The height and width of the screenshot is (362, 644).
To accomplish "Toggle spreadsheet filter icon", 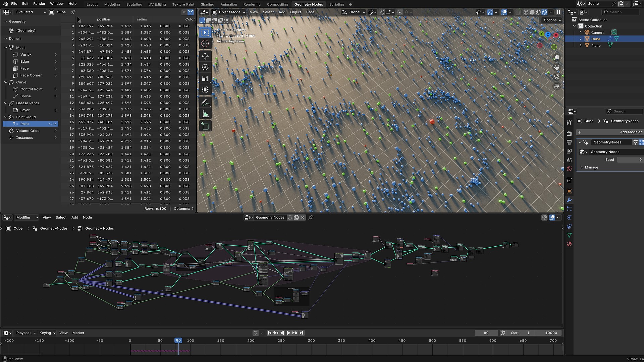I will pyautogui.click(x=191, y=12).
